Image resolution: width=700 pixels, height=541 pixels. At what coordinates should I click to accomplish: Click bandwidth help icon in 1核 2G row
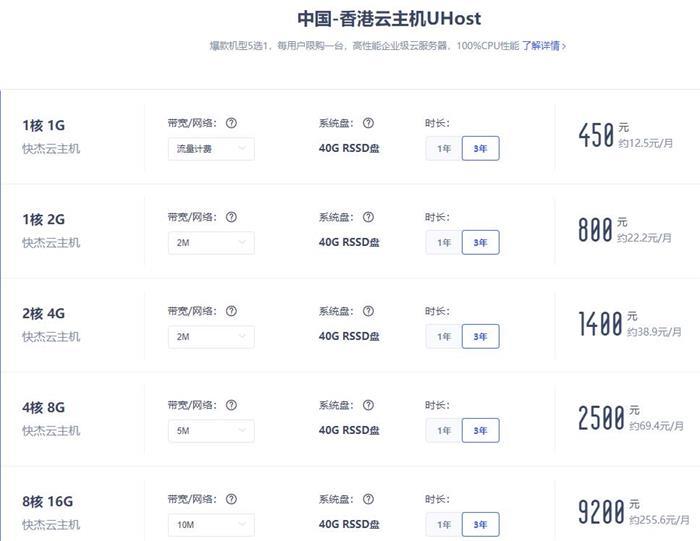[x=231, y=217]
